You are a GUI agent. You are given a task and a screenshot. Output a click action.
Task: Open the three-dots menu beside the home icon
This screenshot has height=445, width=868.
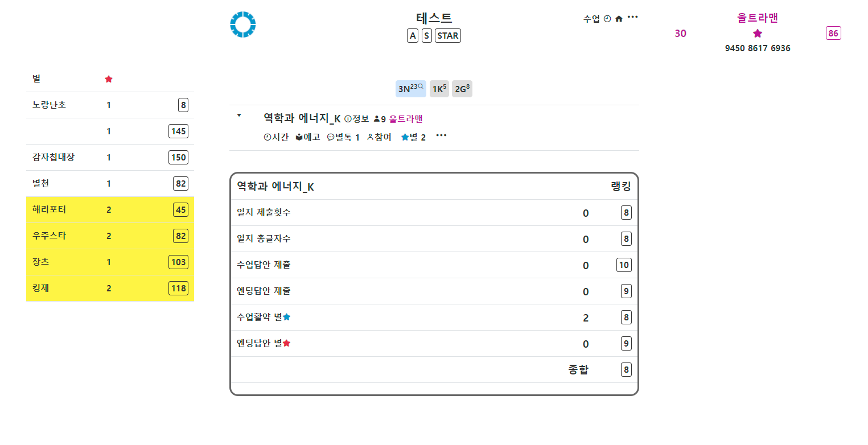tap(632, 17)
